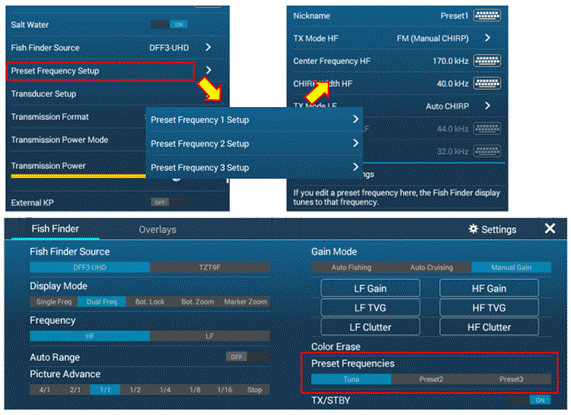Image resolution: width=571 pixels, height=415 pixels.
Task: Adjust the Transmission Power slider bar
Action: 78,176
